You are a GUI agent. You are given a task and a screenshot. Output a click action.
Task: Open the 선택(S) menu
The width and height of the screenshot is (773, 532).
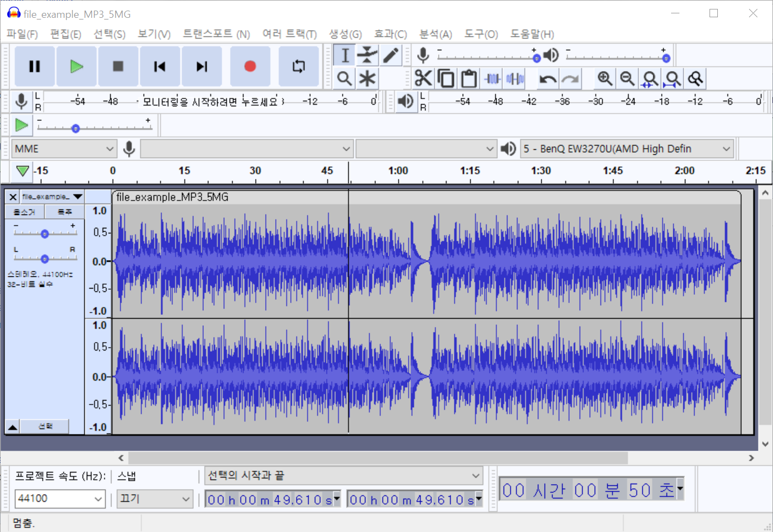point(110,34)
